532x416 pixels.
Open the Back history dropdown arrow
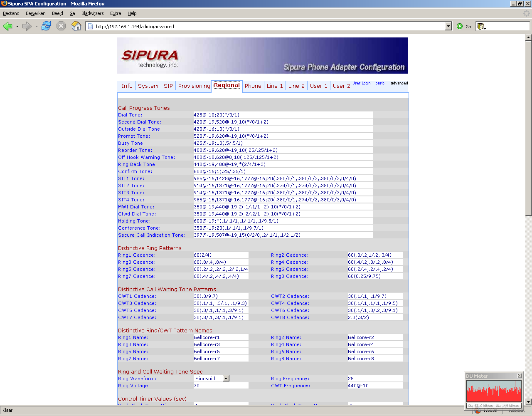17,26
